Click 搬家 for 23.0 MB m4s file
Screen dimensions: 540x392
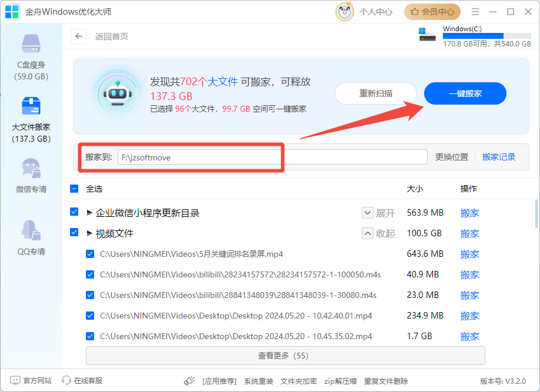pyautogui.click(x=470, y=295)
